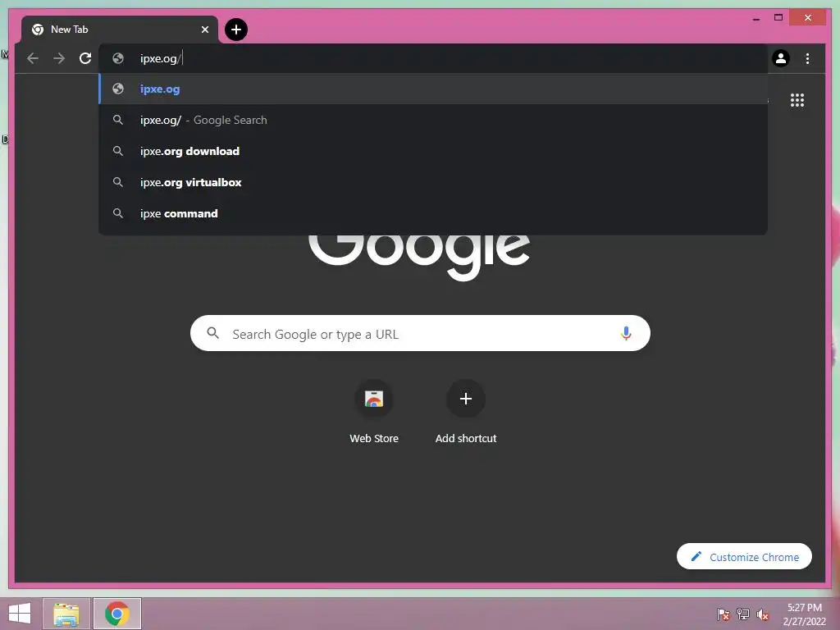Reload the page with refresh icon

[85, 58]
